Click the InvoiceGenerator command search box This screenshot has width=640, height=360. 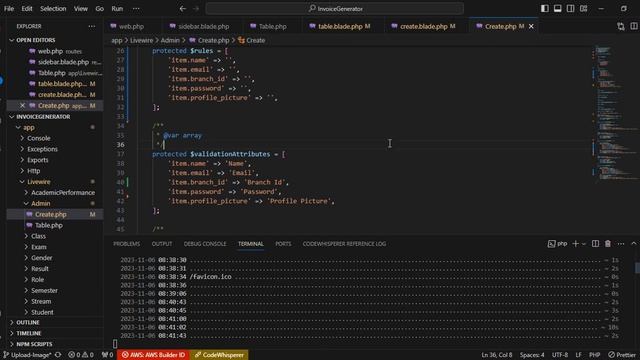(x=335, y=9)
